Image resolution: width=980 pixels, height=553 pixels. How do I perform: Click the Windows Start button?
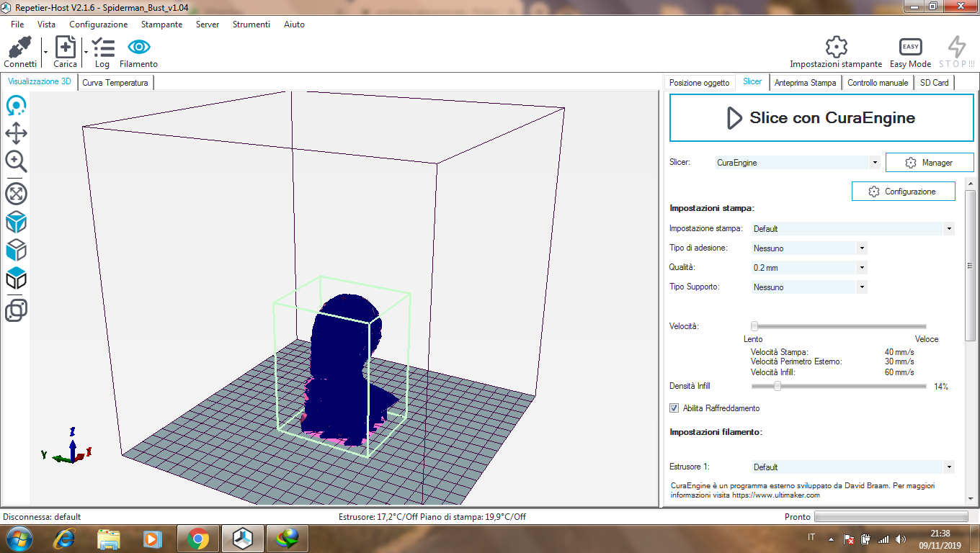pyautogui.click(x=19, y=539)
